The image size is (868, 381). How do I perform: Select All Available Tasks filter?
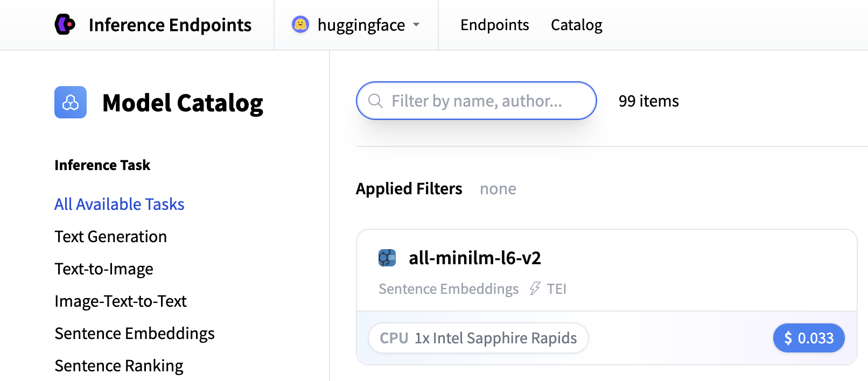tap(120, 204)
